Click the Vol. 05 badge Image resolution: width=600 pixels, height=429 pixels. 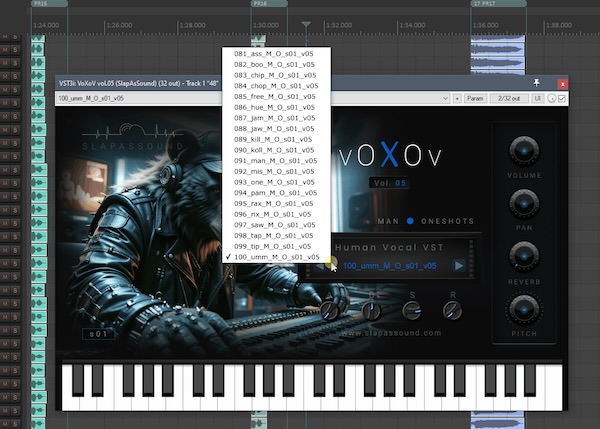tap(390, 183)
